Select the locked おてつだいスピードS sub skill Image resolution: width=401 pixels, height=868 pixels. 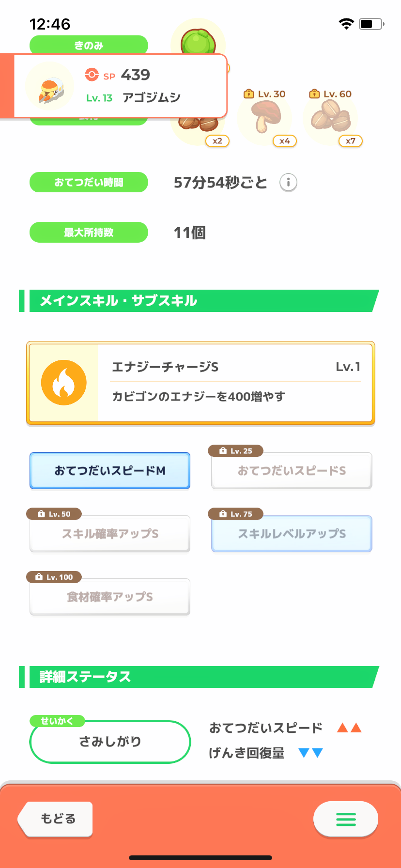(x=292, y=471)
